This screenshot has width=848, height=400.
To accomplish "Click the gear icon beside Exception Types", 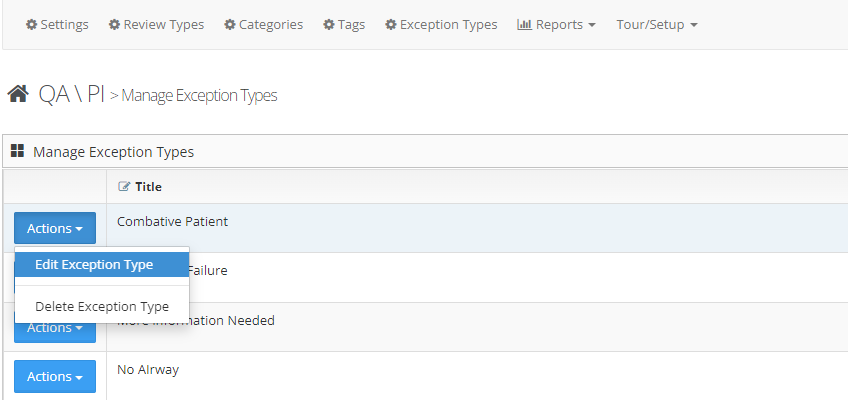I will 390,25.
